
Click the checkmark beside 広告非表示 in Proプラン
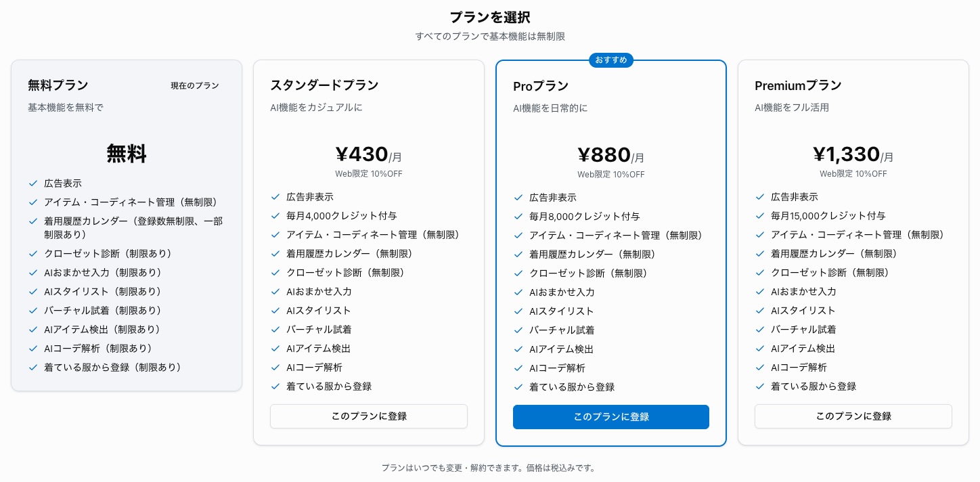[518, 197]
